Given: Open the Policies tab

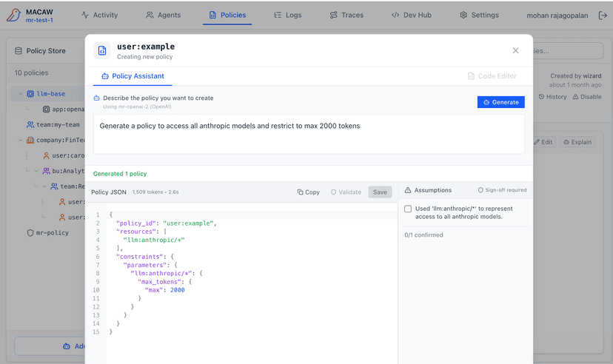Looking at the screenshot, I should pyautogui.click(x=227, y=15).
